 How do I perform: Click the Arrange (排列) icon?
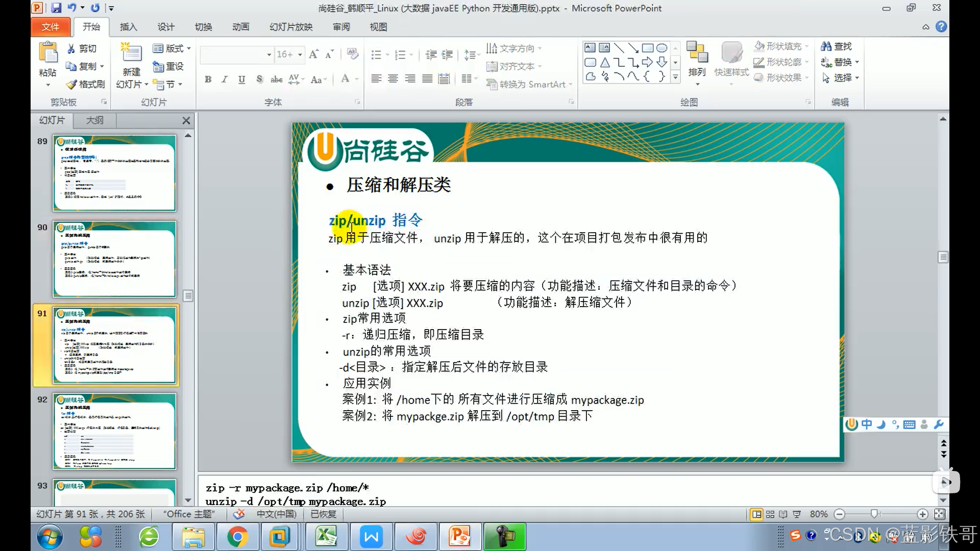coord(697,53)
